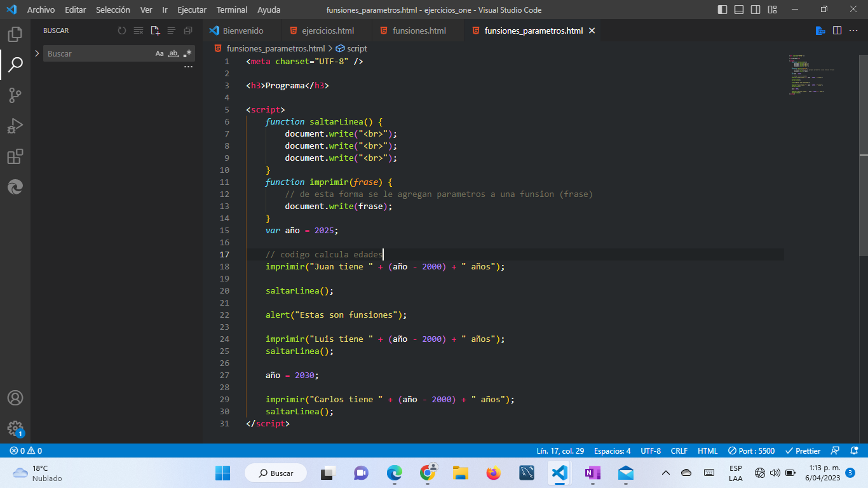Show hidden system tray icons chevron

click(x=666, y=473)
